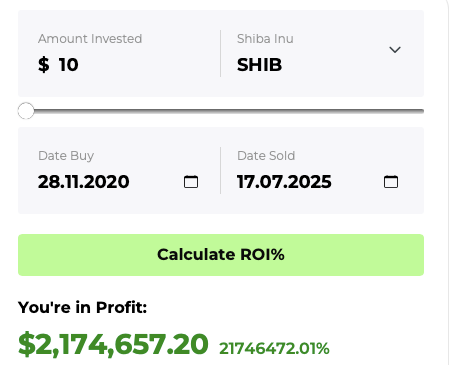449x365 pixels.
Task: Open the Shiba Inu coin name selector
Action: [x=265, y=39]
